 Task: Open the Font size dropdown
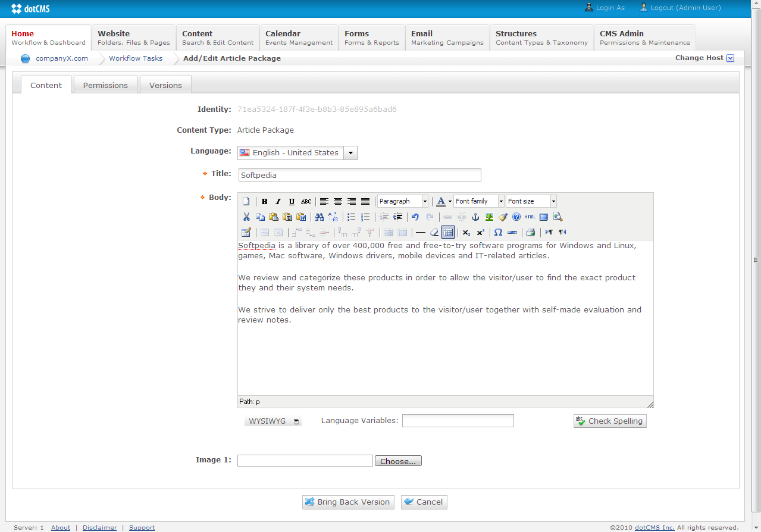[x=531, y=201]
